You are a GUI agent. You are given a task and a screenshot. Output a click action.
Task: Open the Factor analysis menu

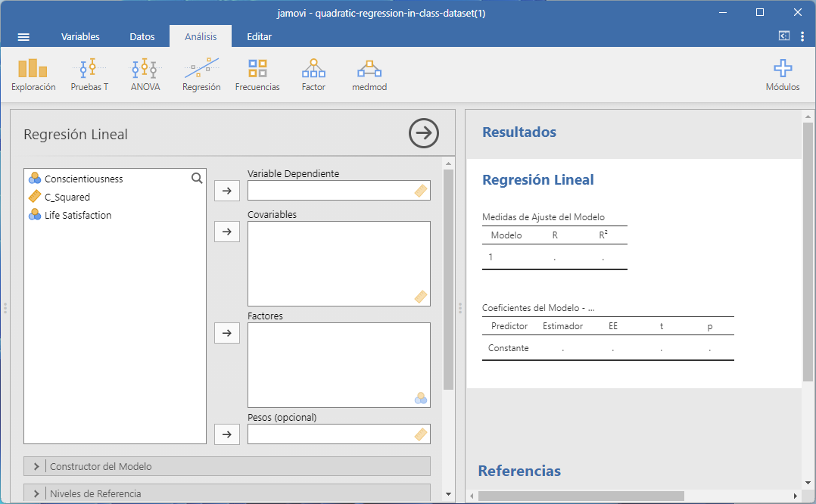[x=313, y=75]
